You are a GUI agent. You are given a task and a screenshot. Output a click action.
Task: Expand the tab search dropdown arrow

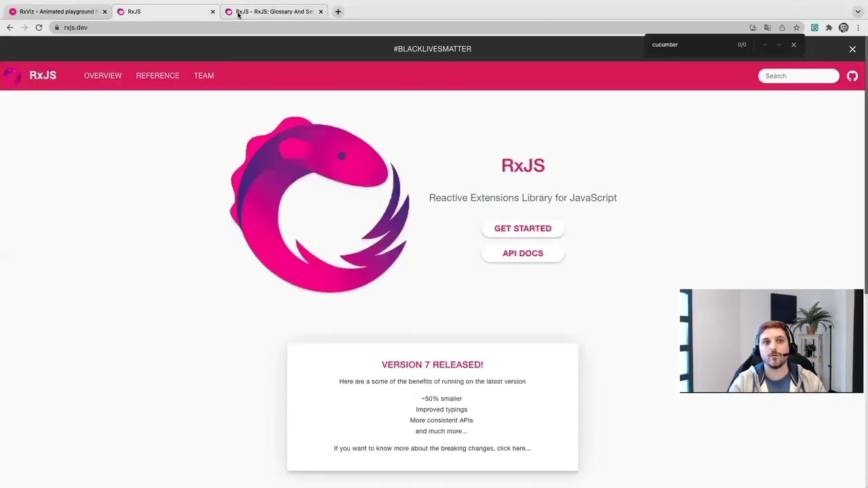pyautogui.click(x=858, y=12)
